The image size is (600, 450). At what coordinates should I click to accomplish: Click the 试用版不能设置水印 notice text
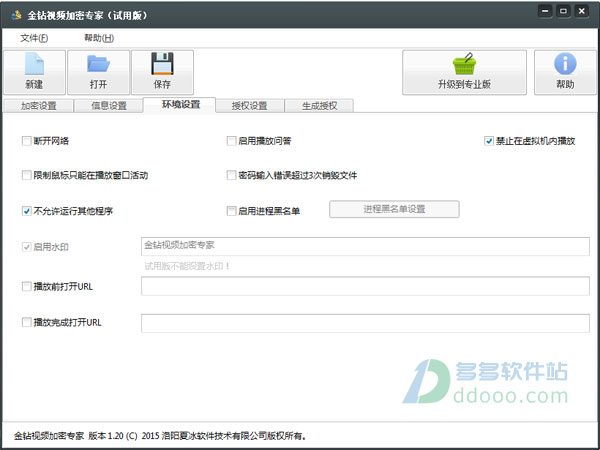(187, 266)
